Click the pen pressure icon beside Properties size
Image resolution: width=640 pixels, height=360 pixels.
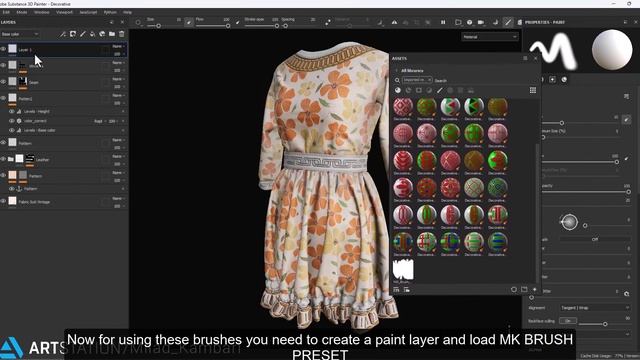point(627,119)
